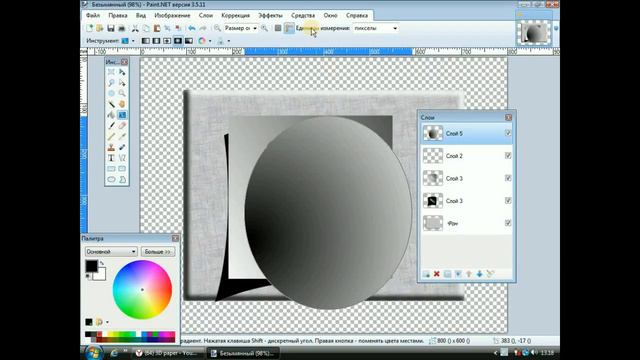
Task: Select the Pencil tool
Action: [111, 136]
